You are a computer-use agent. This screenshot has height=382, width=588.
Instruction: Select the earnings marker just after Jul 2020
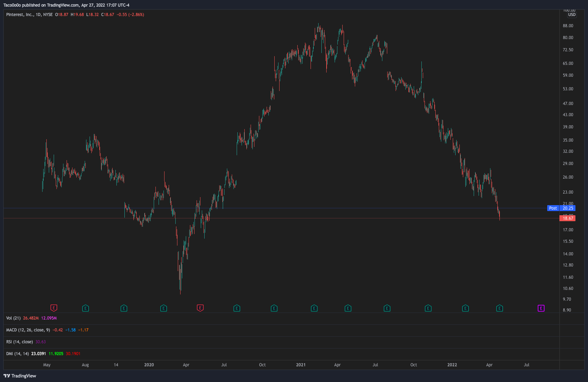pos(237,308)
